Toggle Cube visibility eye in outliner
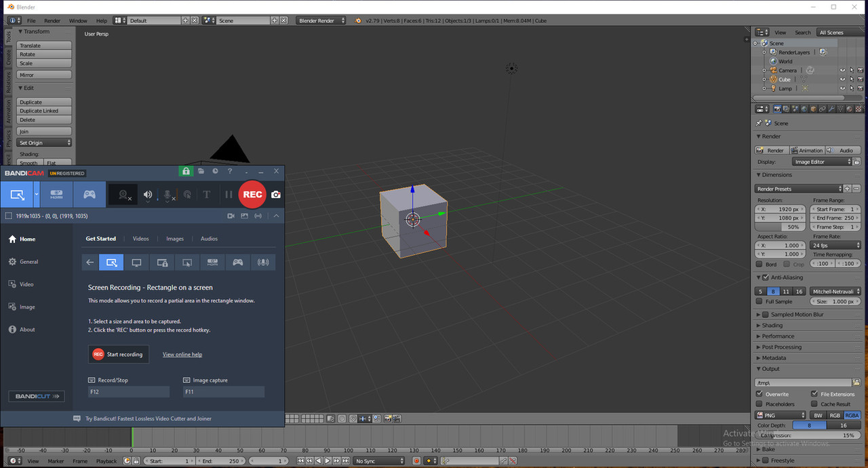Viewport: 868px width, 468px height. pyautogui.click(x=843, y=79)
